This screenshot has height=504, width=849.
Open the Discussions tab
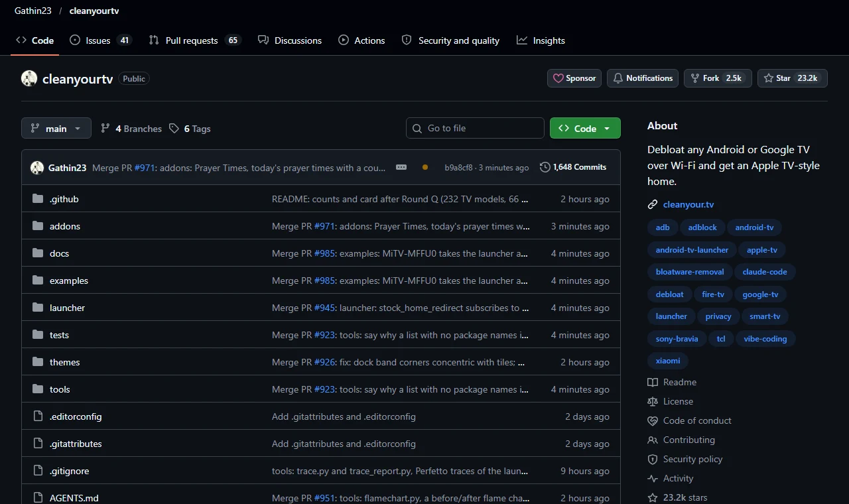[x=290, y=40]
